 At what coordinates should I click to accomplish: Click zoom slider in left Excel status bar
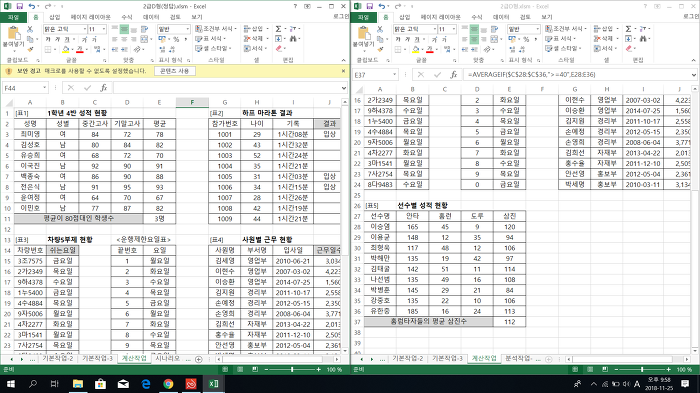292,369
